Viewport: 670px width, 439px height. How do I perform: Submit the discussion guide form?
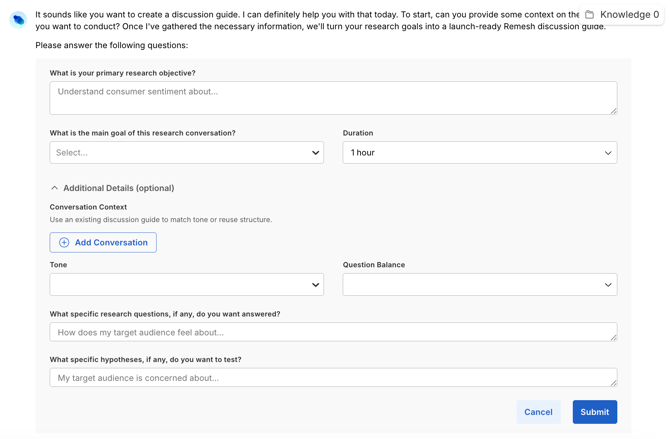[x=594, y=412]
